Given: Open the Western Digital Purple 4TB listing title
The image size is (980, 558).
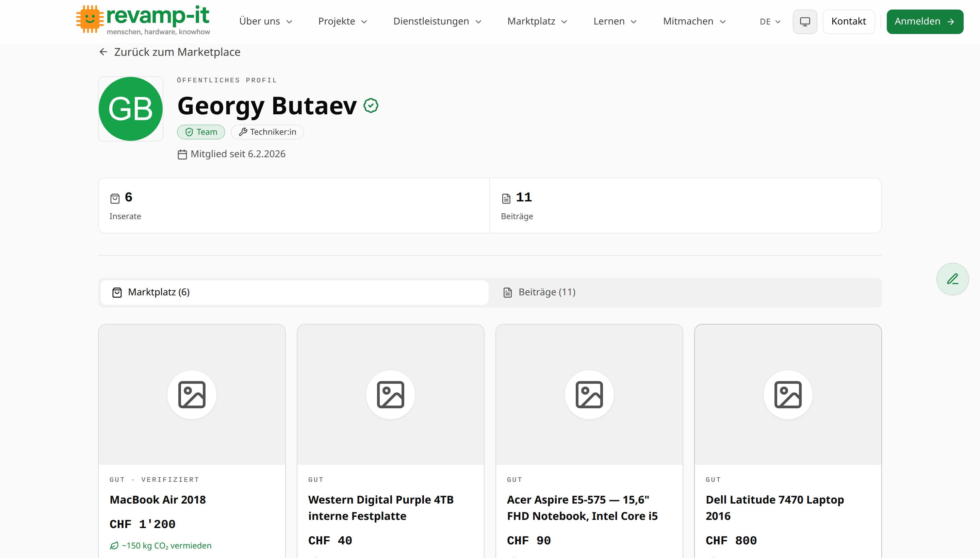Looking at the screenshot, I should pyautogui.click(x=381, y=508).
